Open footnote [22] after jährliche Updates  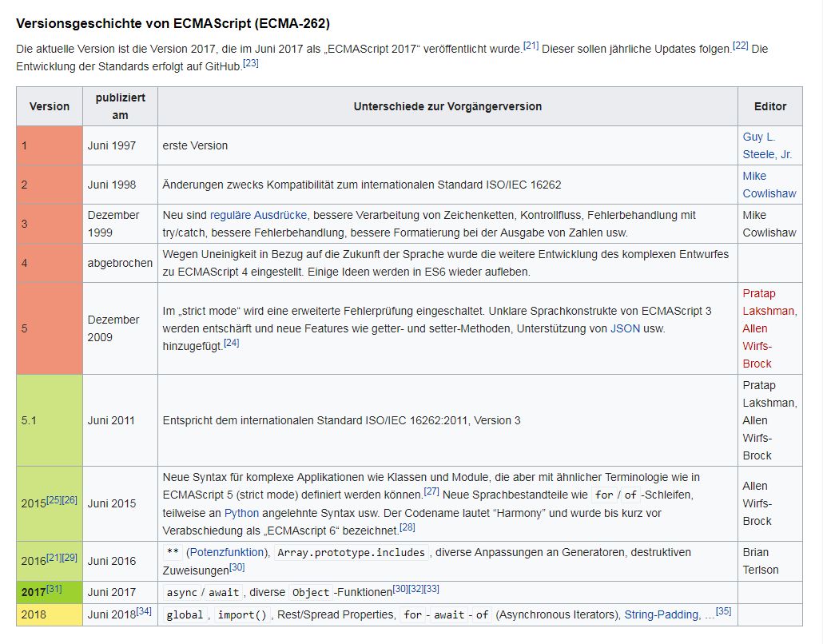pyautogui.click(x=740, y=46)
